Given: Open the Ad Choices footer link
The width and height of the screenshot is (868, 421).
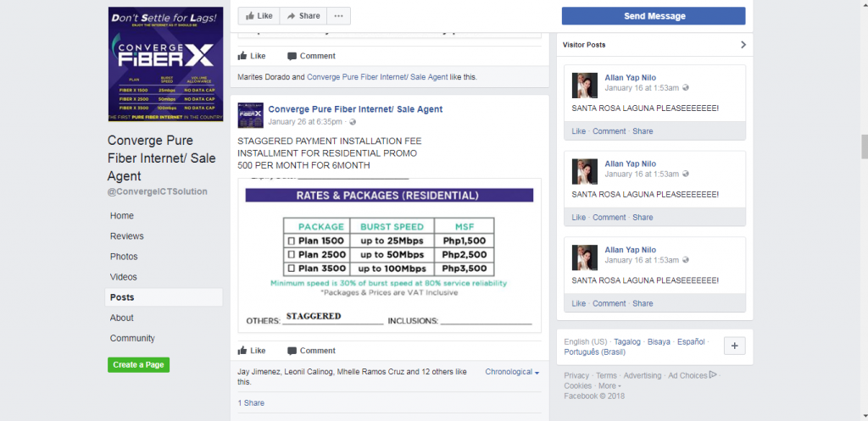Looking at the screenshot, I should click(693, 375).
